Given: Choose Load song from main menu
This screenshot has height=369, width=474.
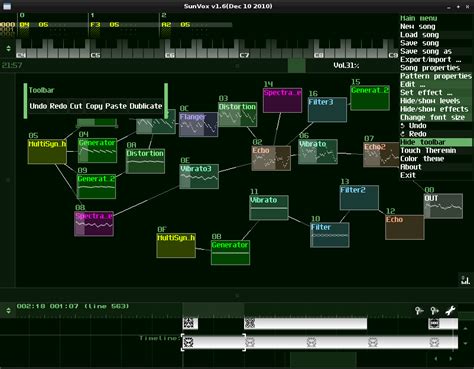Looking at the screenshot, I should pos(419,35).
